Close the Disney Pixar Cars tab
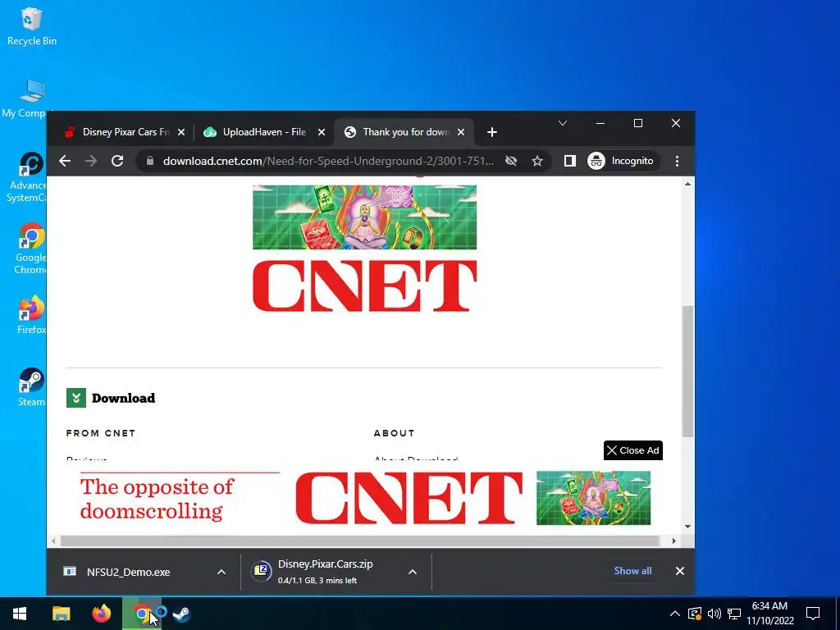840x630 pixels. coord(181,132)
